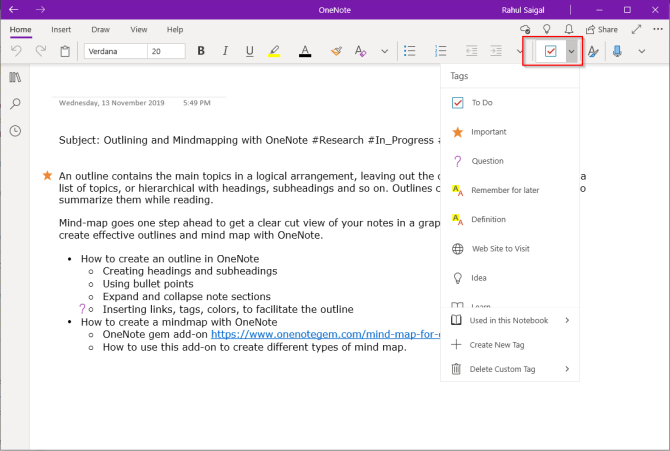Select the Important tag

pyautogui.click(x=510, y=132)
